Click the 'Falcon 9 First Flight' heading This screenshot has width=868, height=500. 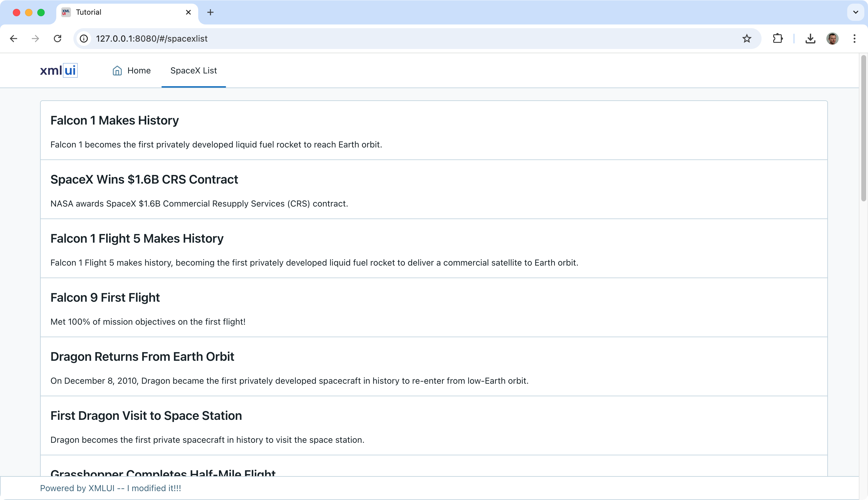[105, 298]
